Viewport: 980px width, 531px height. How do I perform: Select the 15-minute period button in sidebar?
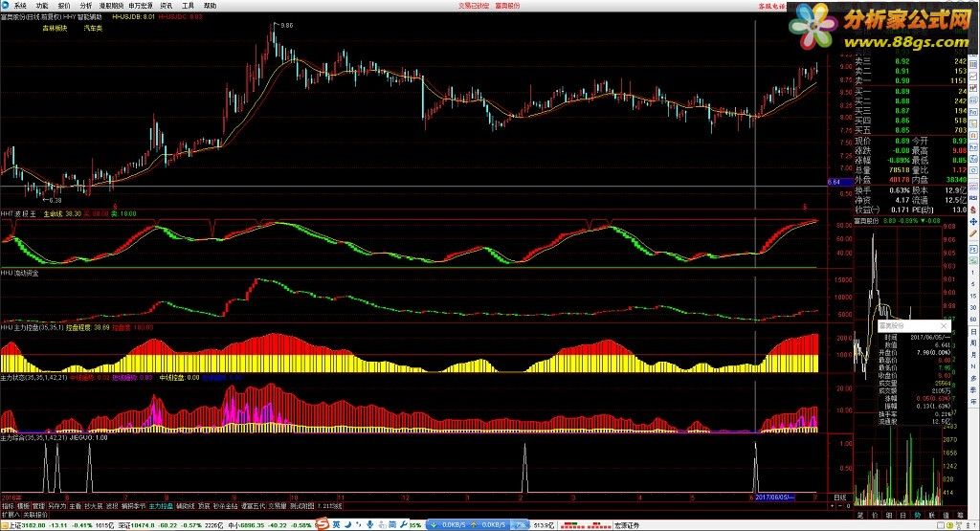(973, 297)
